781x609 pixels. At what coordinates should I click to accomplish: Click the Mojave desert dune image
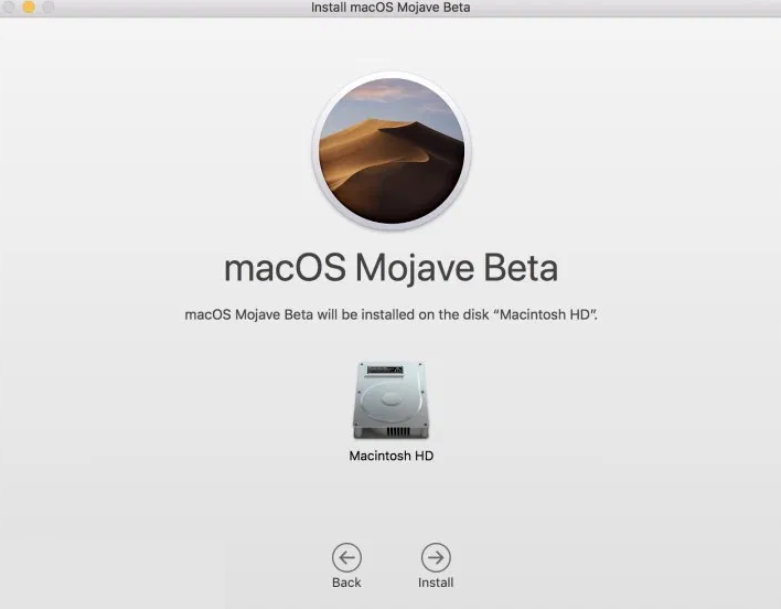391,160
